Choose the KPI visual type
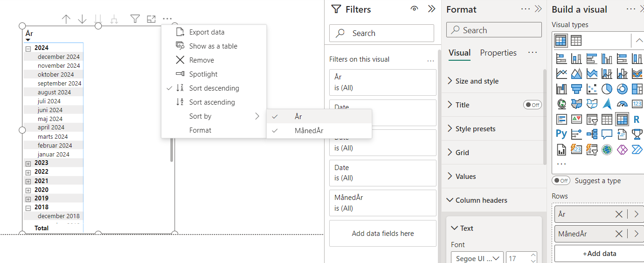 (576, 119)
